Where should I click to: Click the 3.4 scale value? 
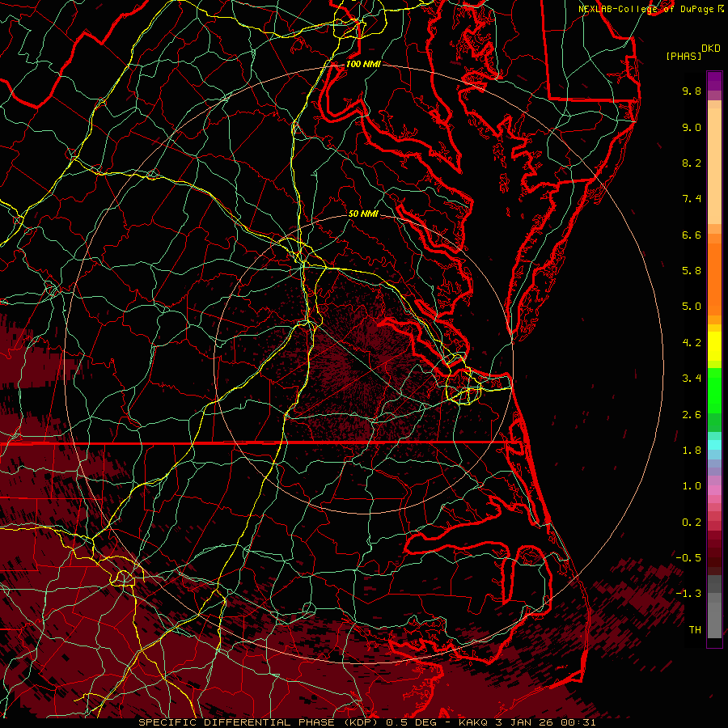tap(692, 379)
